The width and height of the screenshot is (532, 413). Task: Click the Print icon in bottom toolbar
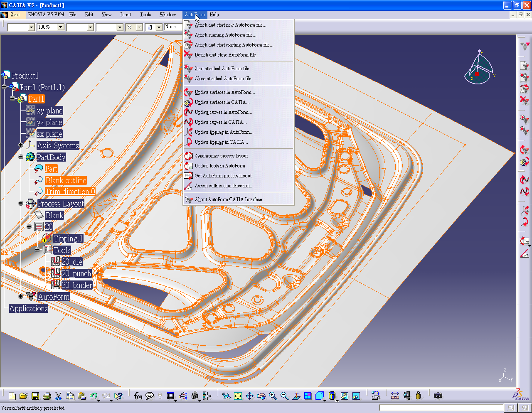tap(47, 396)
